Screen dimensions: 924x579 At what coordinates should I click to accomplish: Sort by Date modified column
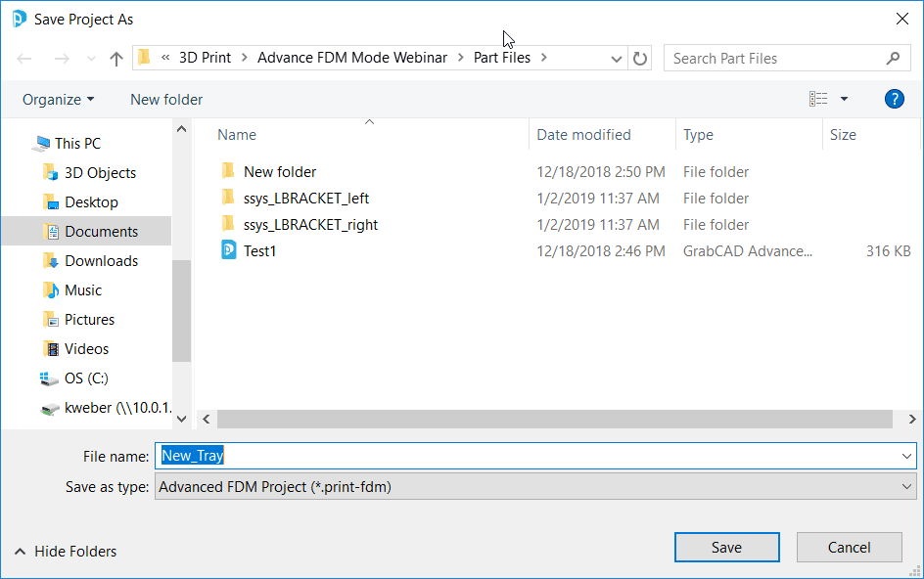pyautogui.click(x=583, y=135)
